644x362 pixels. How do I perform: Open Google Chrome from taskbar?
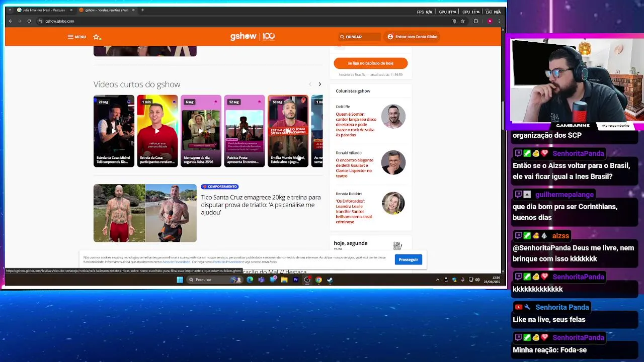318,280
